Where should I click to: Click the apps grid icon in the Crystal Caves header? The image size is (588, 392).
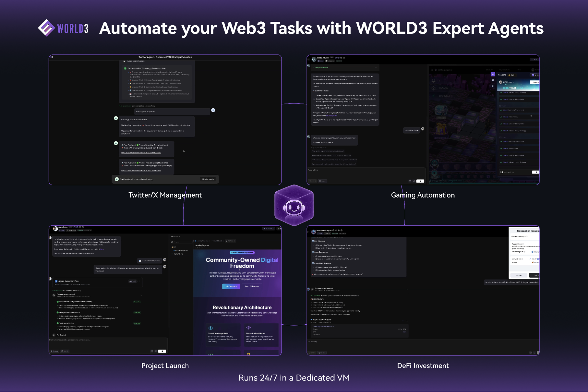(432, 70)
